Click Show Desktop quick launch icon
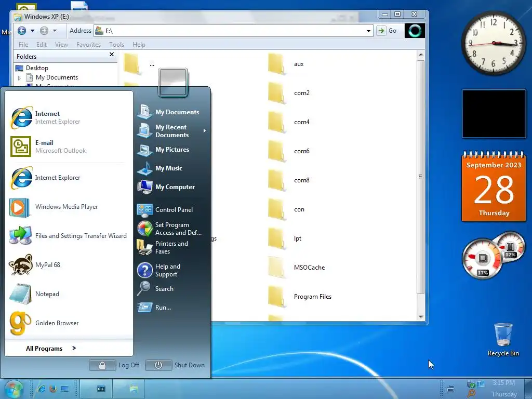This screenshot has height=399, width=532. [x=65, y=389]
